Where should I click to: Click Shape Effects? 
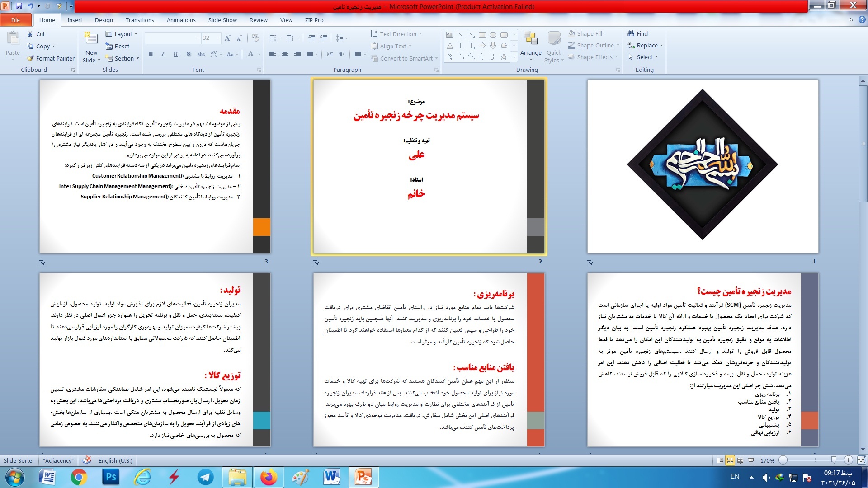593,57
